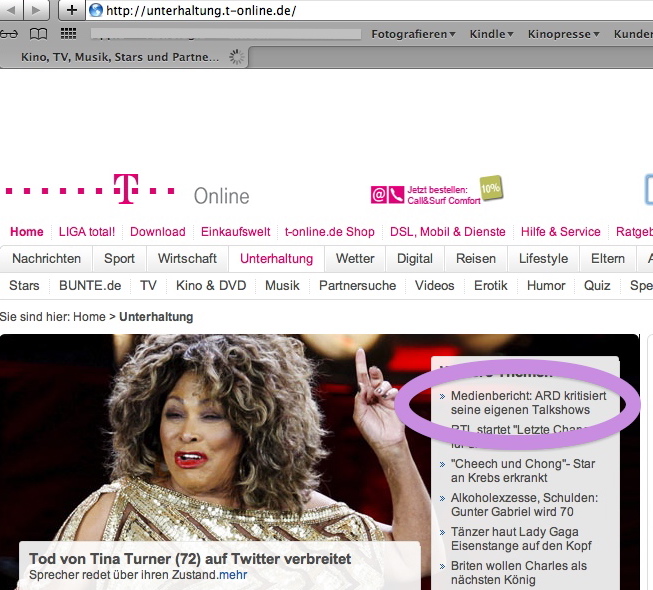Open the Kindle bookmarks dropdown

pyautogui.click(x=491, y=34)
